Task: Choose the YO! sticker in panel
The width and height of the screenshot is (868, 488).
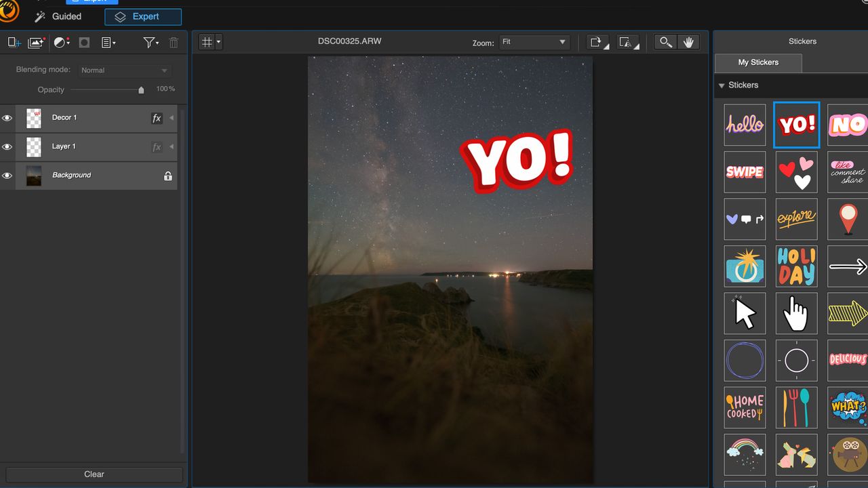Action: click(x=797, y=125)
